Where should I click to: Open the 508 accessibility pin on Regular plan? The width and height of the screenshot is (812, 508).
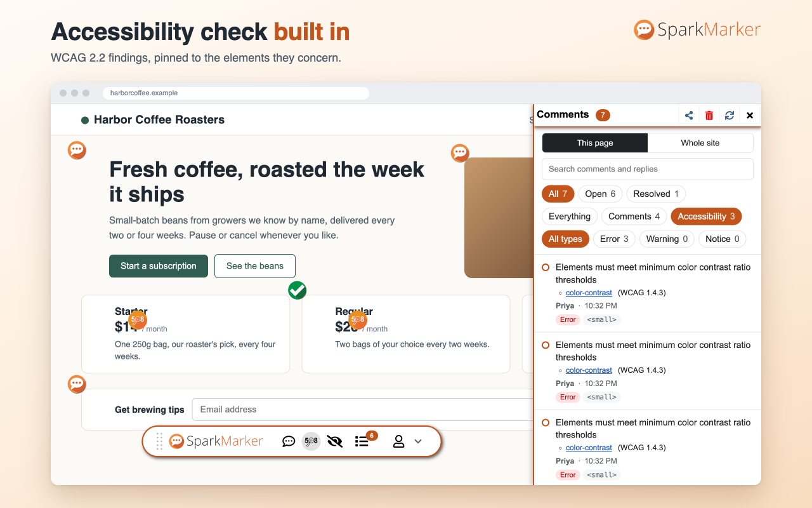(x=358, y=319)
